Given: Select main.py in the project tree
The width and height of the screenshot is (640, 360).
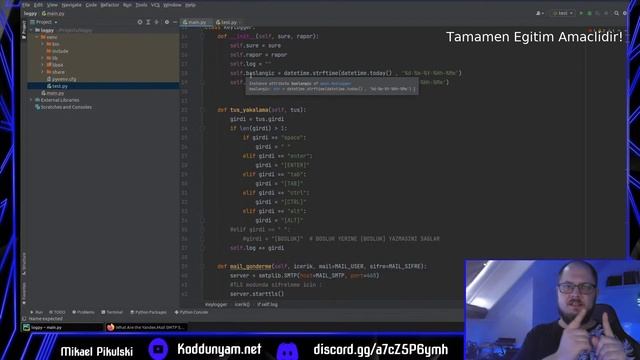Looking at the screenshot, I should pyautogui.click(x=53, y=93).
